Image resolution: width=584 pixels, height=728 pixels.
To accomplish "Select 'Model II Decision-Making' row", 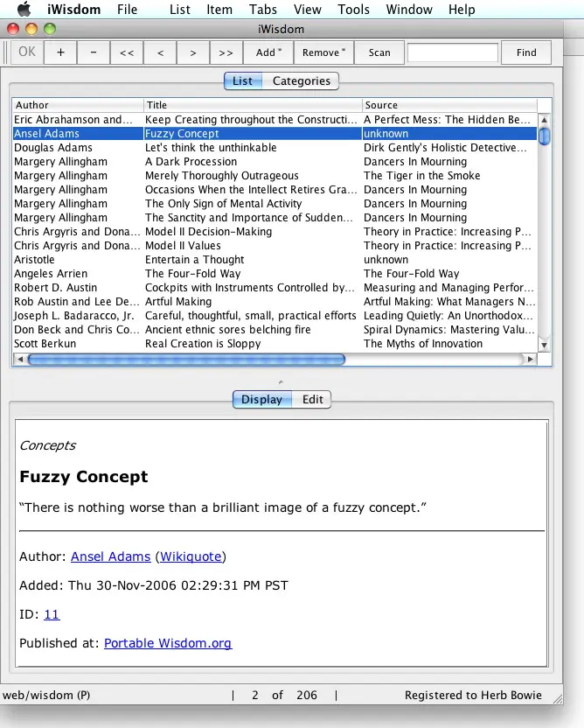I will (275, 232).
